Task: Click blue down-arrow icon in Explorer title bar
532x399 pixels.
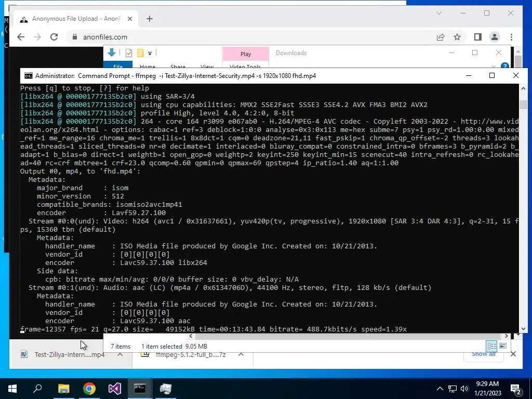Action: coord(111,52)
